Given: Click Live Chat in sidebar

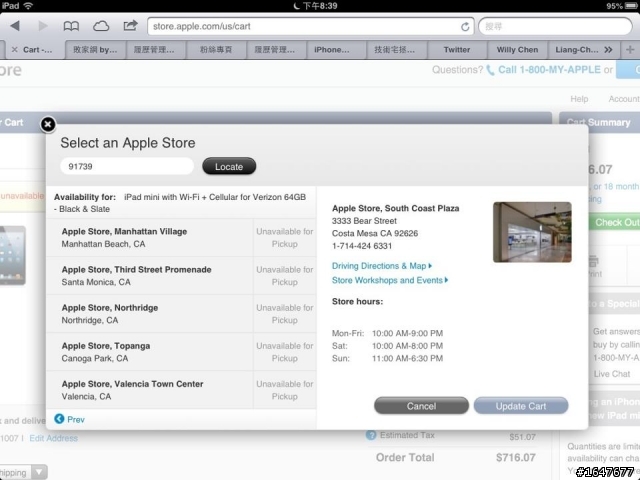Looking at the screenshot, I should (612, 374).
